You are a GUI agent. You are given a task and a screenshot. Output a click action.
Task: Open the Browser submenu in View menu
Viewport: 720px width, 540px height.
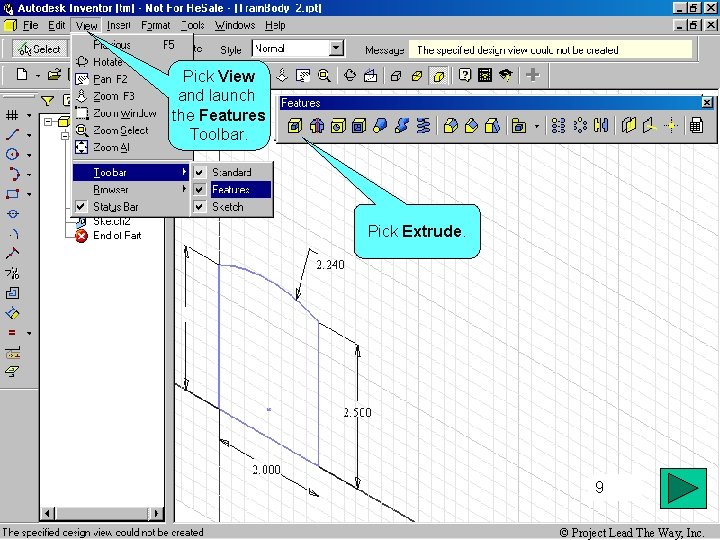coord(131,189)
